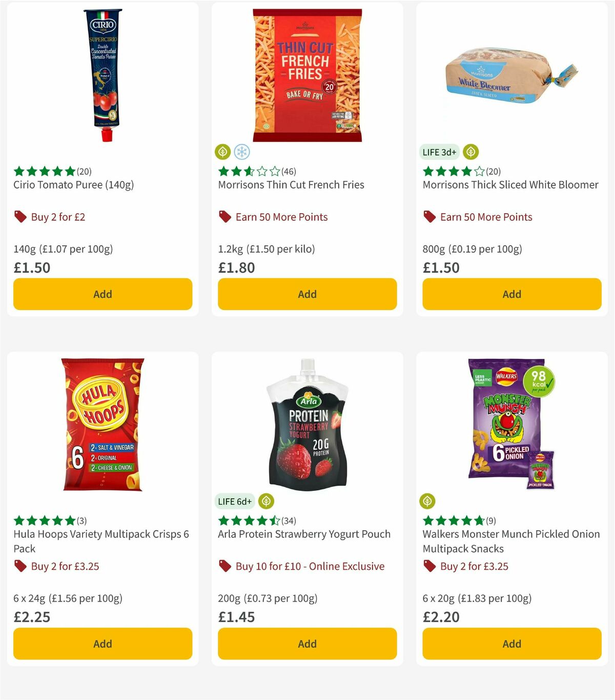
Task: Click the tag icon beside Buy 2 for £3.25 on Hula Hoops
Action: pyautogui.click(x=20, y=566)
